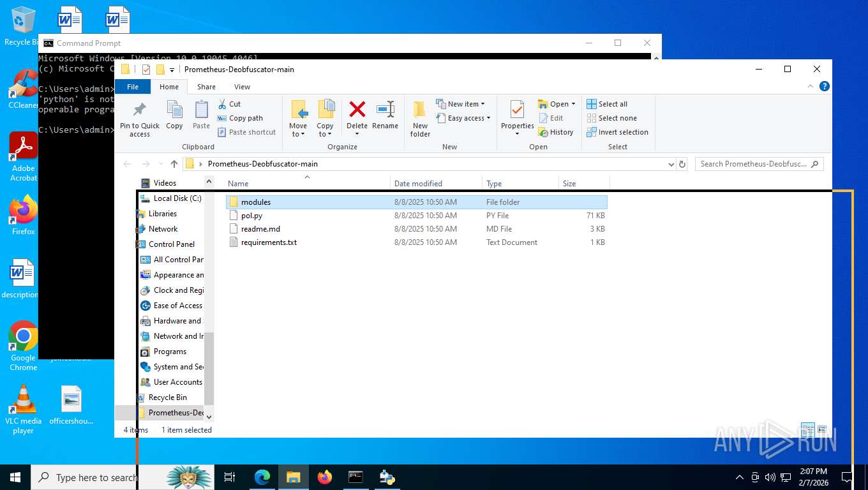The width and height of the screenshot is (868, 490).
Task: Switch to the View ribbon tab
Action: coord(242,87)
